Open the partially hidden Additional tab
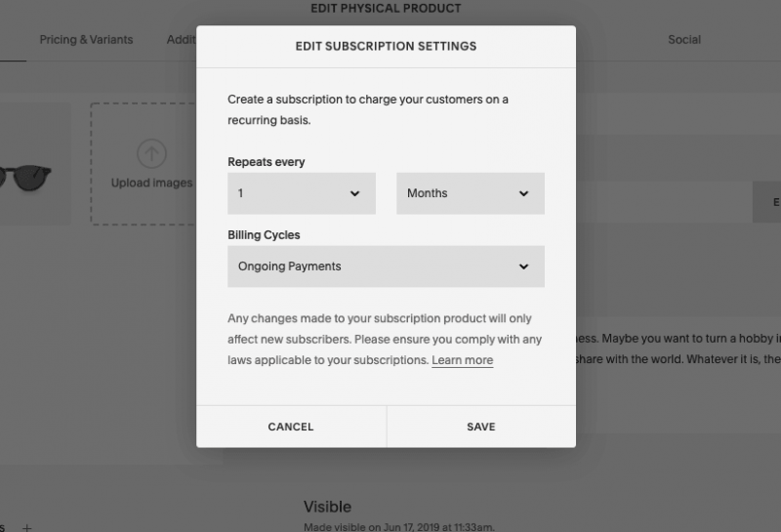 tap(182, 39)
